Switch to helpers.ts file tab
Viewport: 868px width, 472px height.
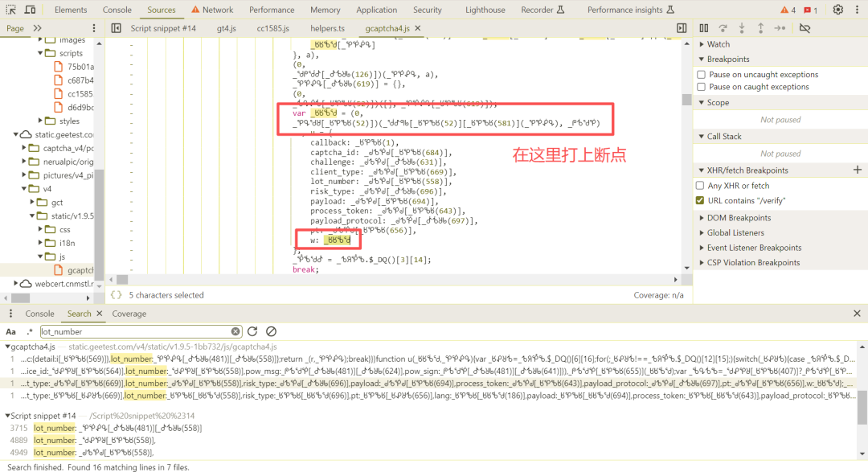click(x=327, y=28)
